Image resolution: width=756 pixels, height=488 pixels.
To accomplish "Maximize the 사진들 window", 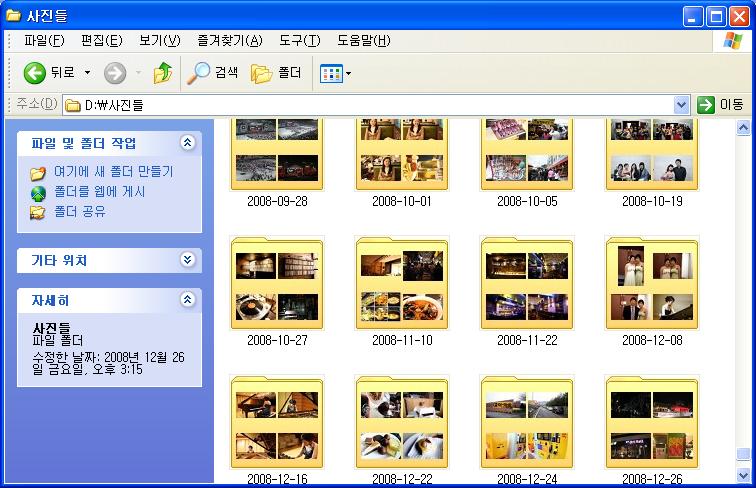I will [716, 17].
